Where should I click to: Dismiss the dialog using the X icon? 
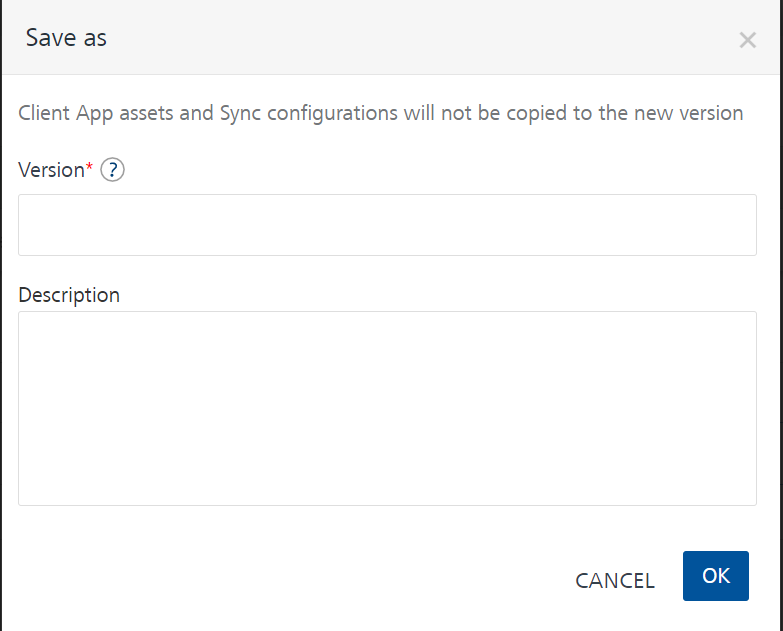(x=747, y=40)
